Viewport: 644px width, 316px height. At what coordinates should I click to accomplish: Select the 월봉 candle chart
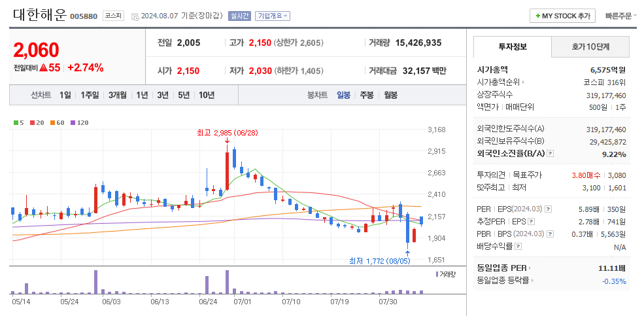[x=390, y=96]
